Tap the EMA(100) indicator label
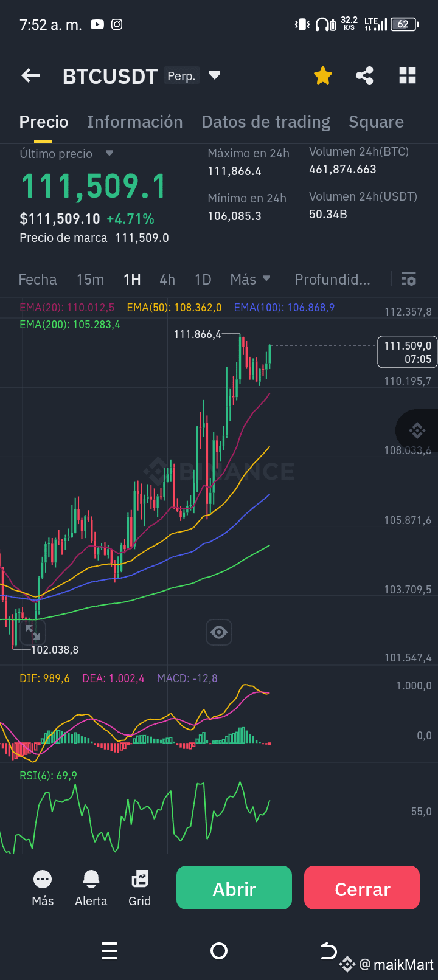 [x=284, y=308]
